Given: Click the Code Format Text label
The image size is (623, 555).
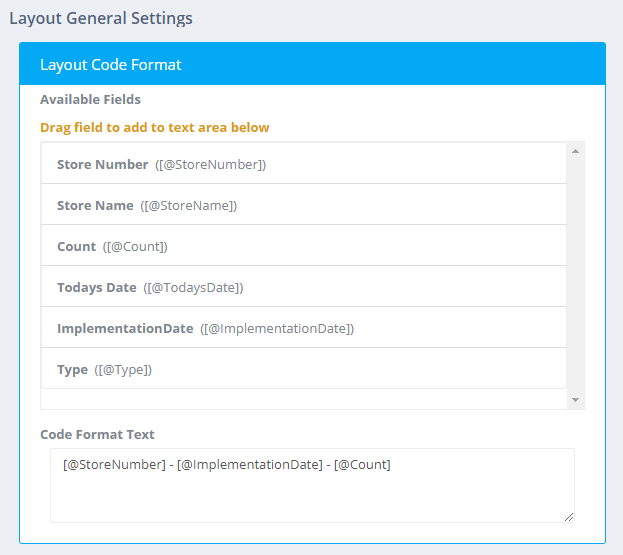Looking at the screenshot, I should [x=97, y=434].
